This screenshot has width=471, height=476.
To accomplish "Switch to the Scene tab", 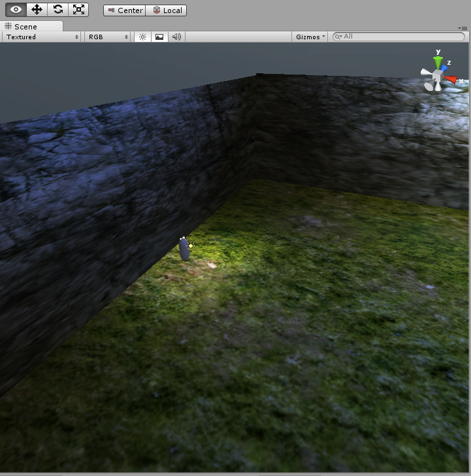I will tap(31, 26).
